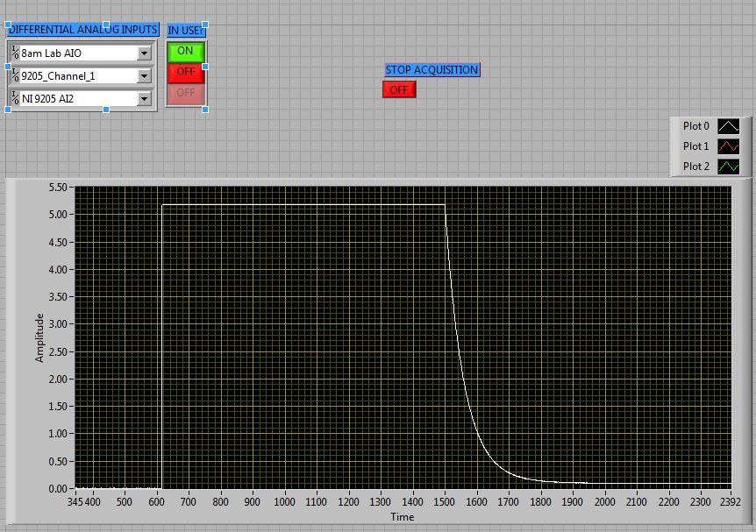Screen dimensions: 756x532
Task: Click the red waveform icon for Plot 1
Action: pos(727,145)
